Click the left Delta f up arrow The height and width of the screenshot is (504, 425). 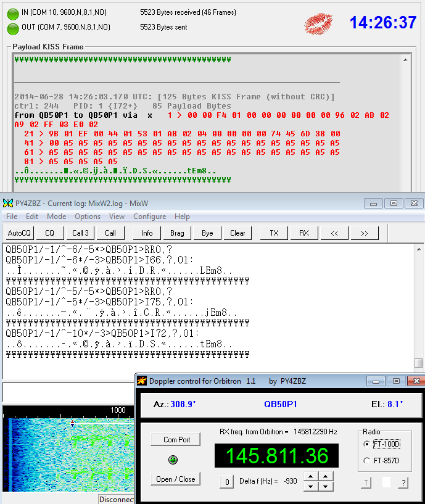(x=310, y=476)
